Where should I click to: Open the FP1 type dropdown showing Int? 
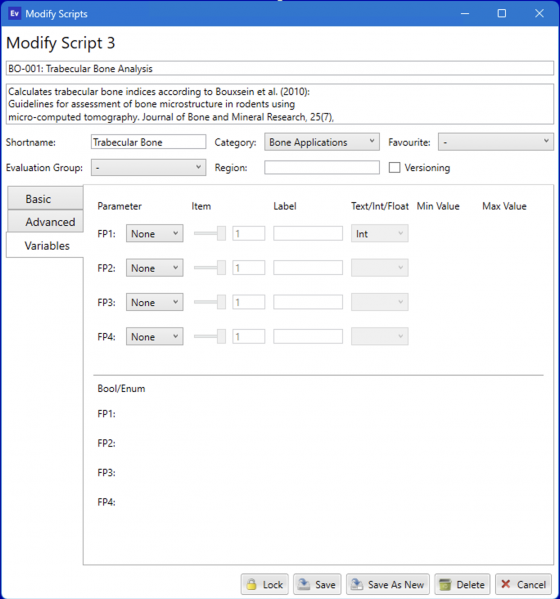[x=379, y=233]
